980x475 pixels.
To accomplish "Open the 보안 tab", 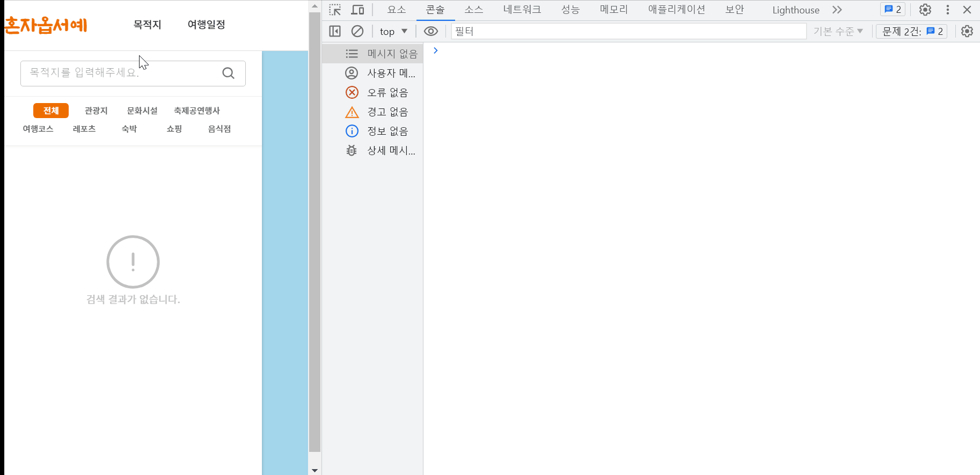I will click(735, 10).
